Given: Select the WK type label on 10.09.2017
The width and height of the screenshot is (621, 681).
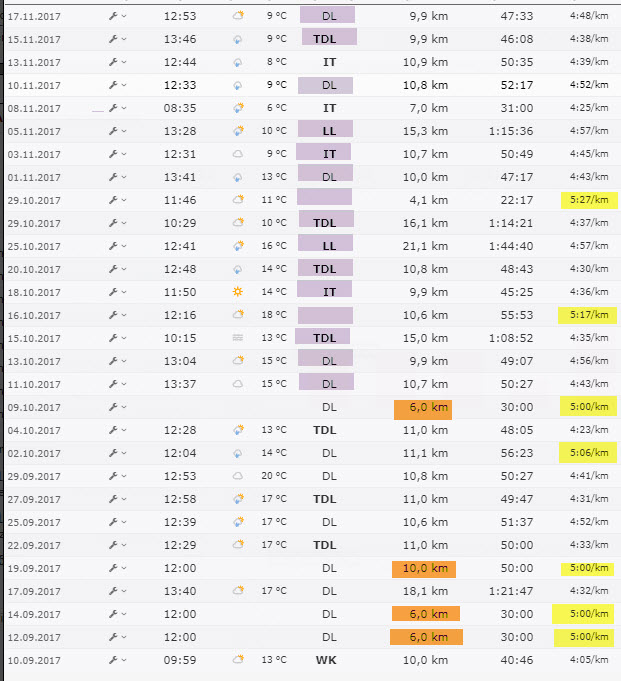Looking at the screenshot, I should [x=325, y=660].
